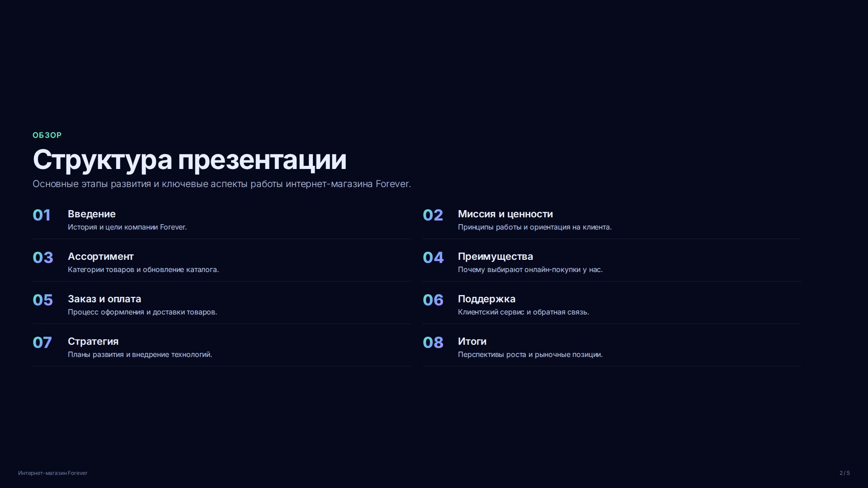Click the number '08'
The width and height of the screenshot is (868, 488).
tap(433, 343)
